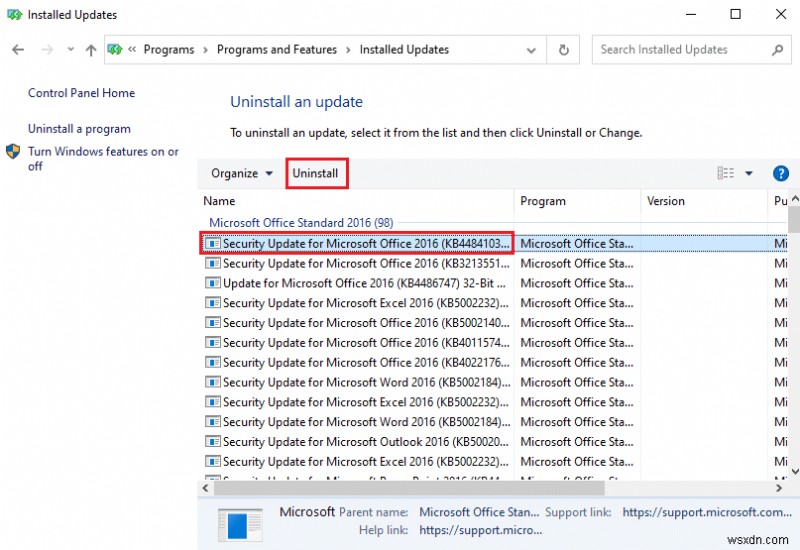Expand the arrow after Programs and Features
The image size is (800, 550).
[x=348, y=50]
